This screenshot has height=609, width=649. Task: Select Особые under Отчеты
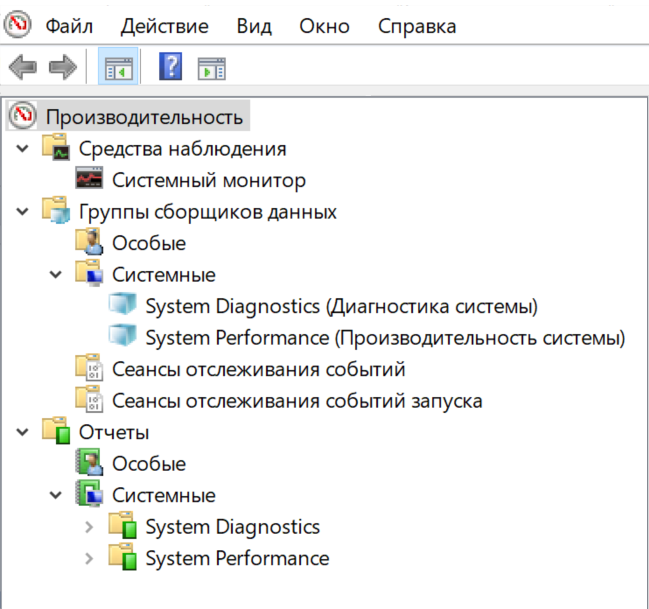tap(149, 464)
